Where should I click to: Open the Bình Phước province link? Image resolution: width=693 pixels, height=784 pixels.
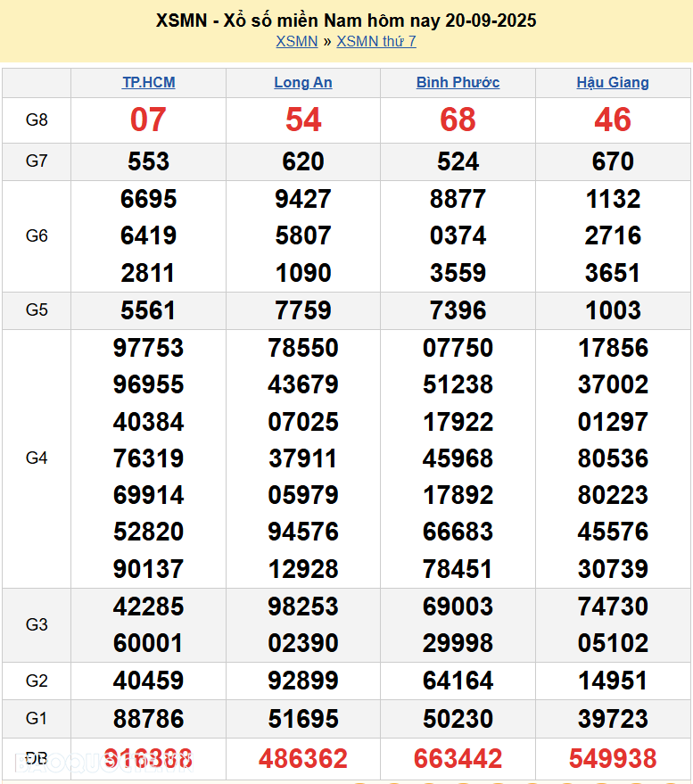[458, 82]
